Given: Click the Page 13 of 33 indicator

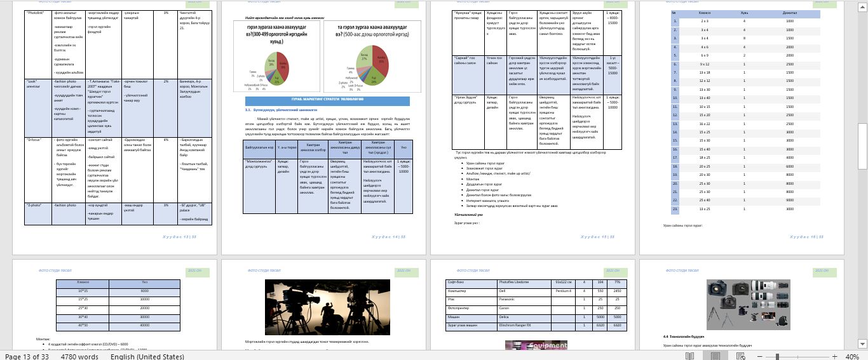Looking at the screenshot, I should (x=27, y=356).
